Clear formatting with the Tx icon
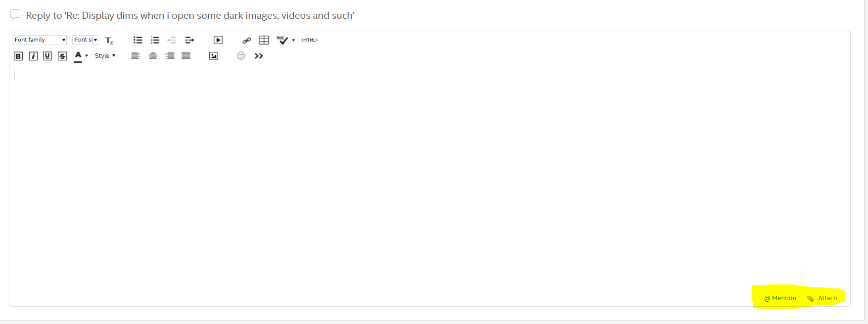868x324 pixels. coord(109,41)
